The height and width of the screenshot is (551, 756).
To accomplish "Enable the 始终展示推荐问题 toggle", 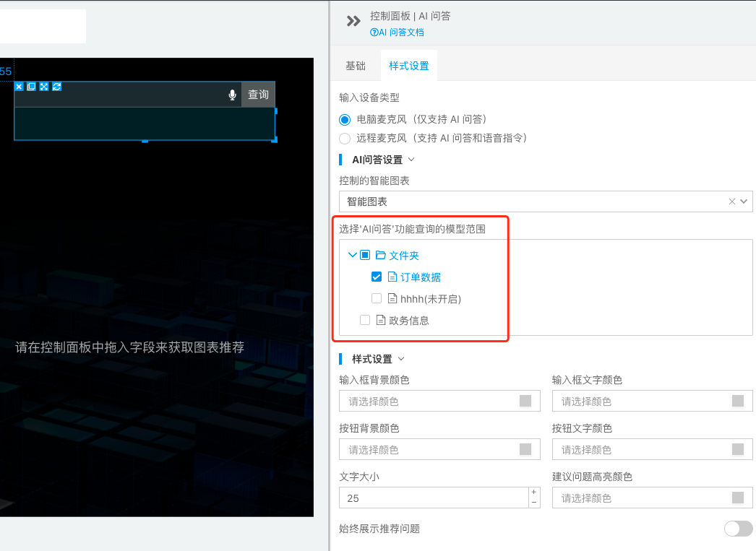I will pos(738,529).
